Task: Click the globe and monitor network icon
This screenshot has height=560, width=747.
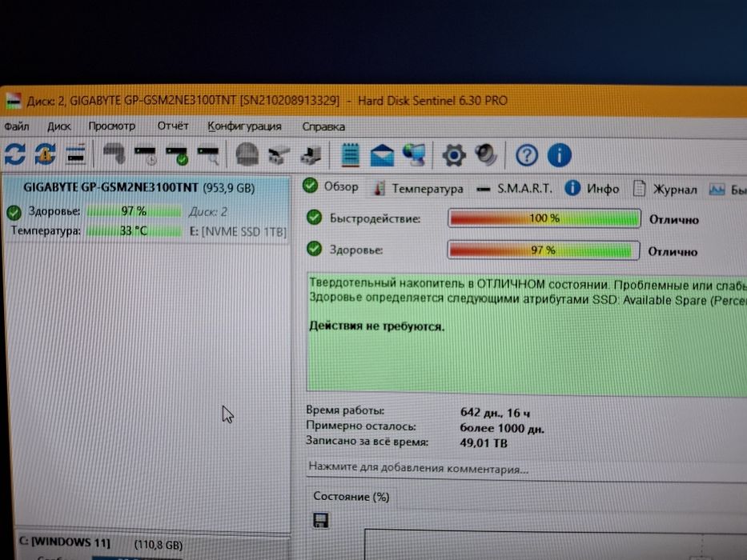Action: [x=414, y=155]
